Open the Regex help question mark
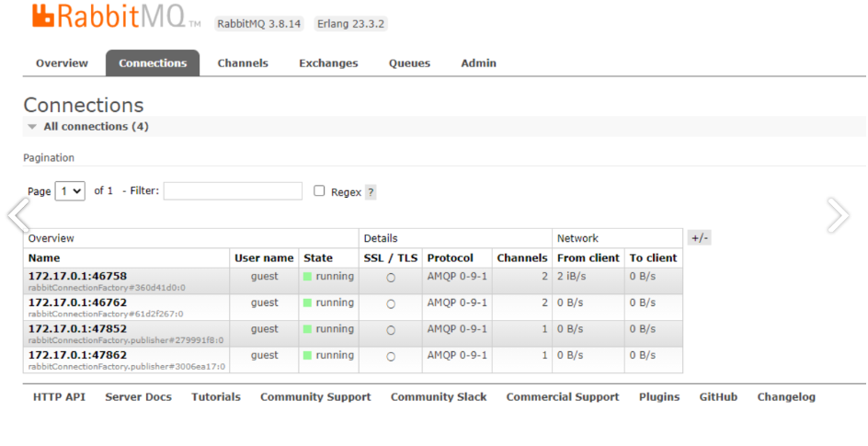Screen dimensions: 868x446 (371, 192)
